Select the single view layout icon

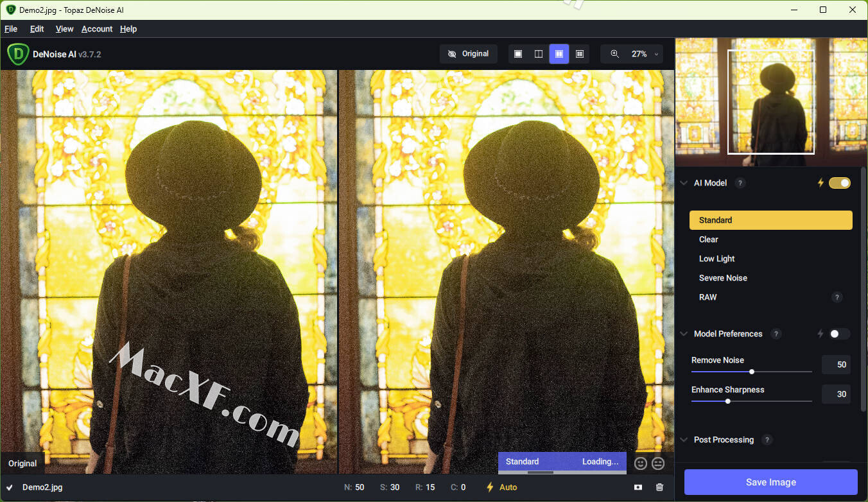pos(518,54)
